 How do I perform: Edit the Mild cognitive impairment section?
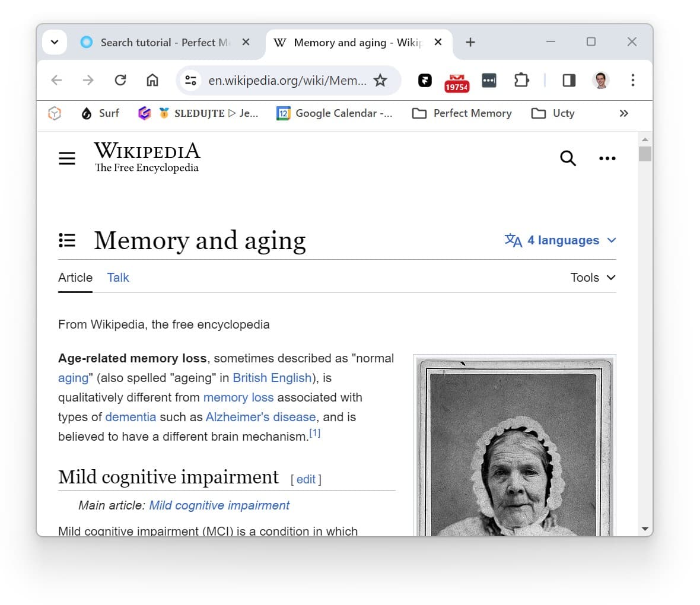(x=306, y=479)
